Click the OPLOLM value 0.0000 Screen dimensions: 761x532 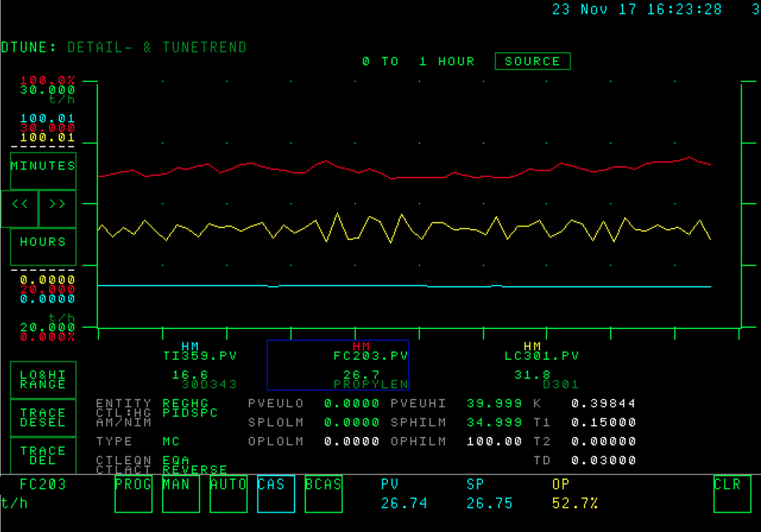352,441
